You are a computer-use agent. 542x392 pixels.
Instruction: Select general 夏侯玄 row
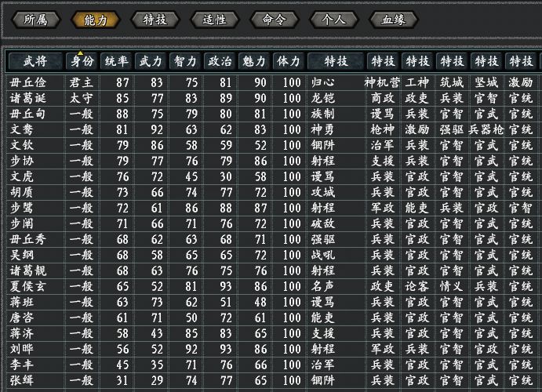[274, 286]
